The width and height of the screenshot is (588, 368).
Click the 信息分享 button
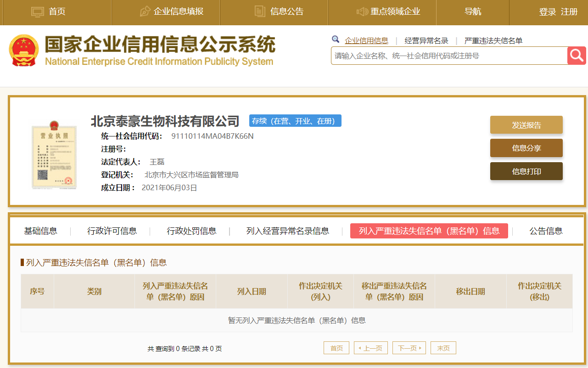526,148
